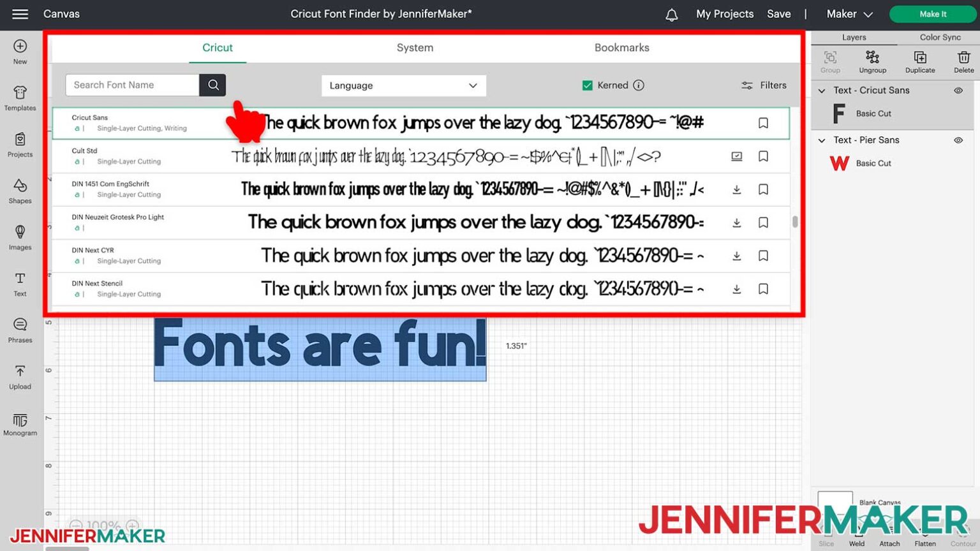This screenshot has width=980, height=551.
Task: Switch to the Cricut fonts tab
Action: pyautogui.click(x=218, y=48)
